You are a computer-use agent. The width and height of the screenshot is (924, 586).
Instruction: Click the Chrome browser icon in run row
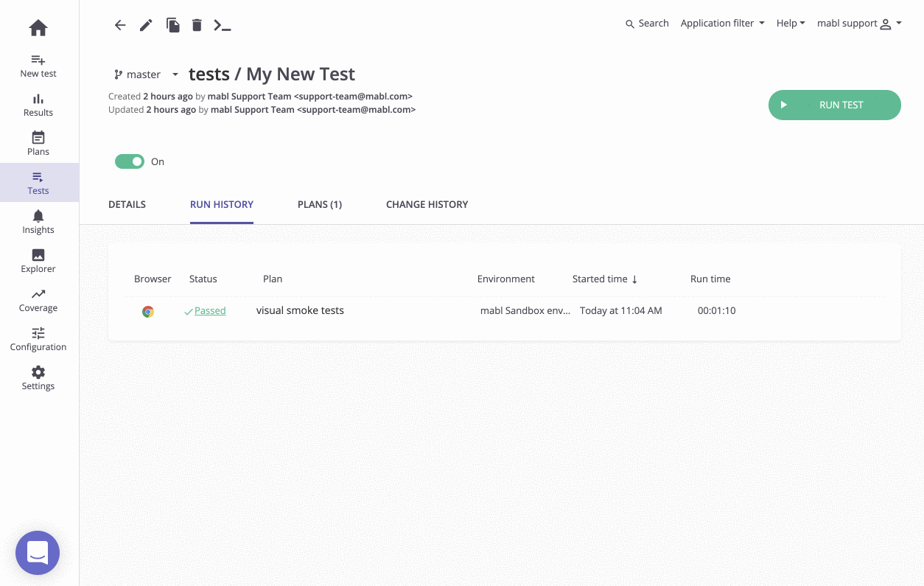coord(148,312)
